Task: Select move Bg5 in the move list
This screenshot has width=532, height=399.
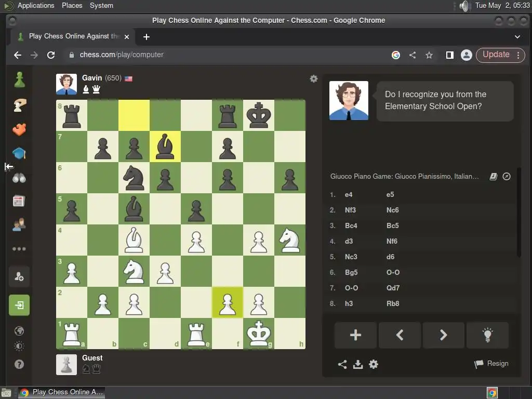Action: [351, 273]
